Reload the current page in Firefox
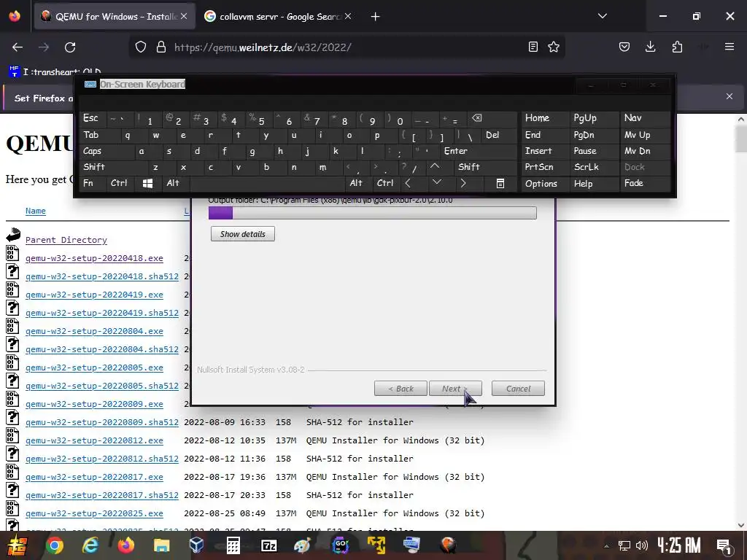The image size is (747, 560). pyautogui.click(x=70, y=47)
